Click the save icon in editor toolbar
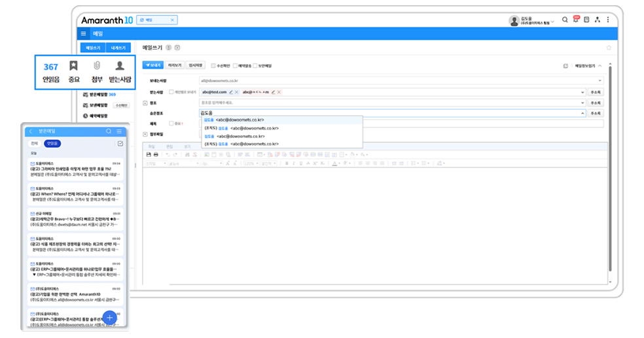 coord(149,155)
